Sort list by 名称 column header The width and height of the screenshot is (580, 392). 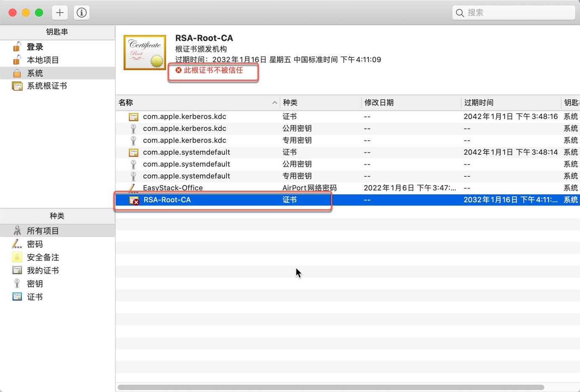pos(126,103)
